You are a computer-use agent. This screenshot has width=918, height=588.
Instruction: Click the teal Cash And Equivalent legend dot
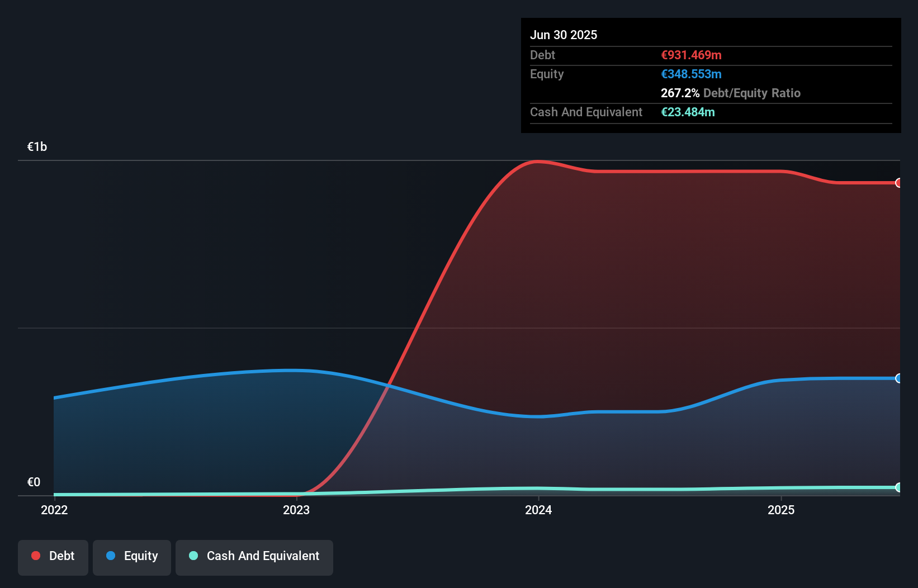coord(193,556)
